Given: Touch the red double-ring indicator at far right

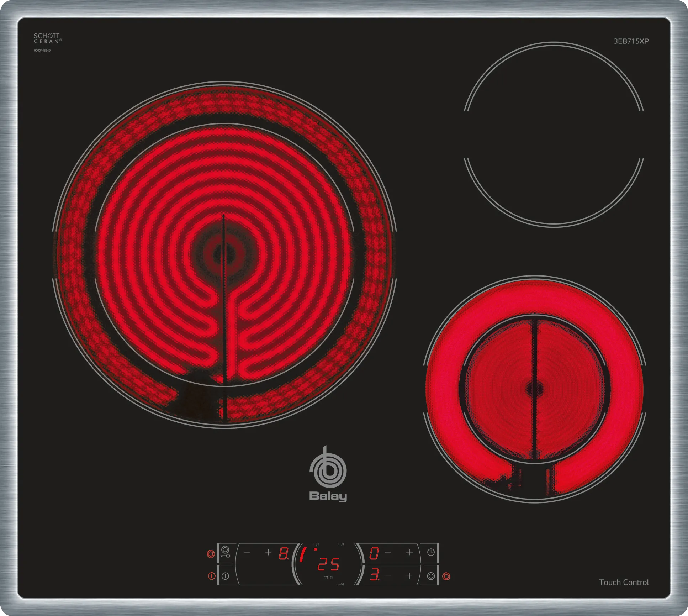Looking at the screenshot, I should pyautogui.click(x=446, y=576).
